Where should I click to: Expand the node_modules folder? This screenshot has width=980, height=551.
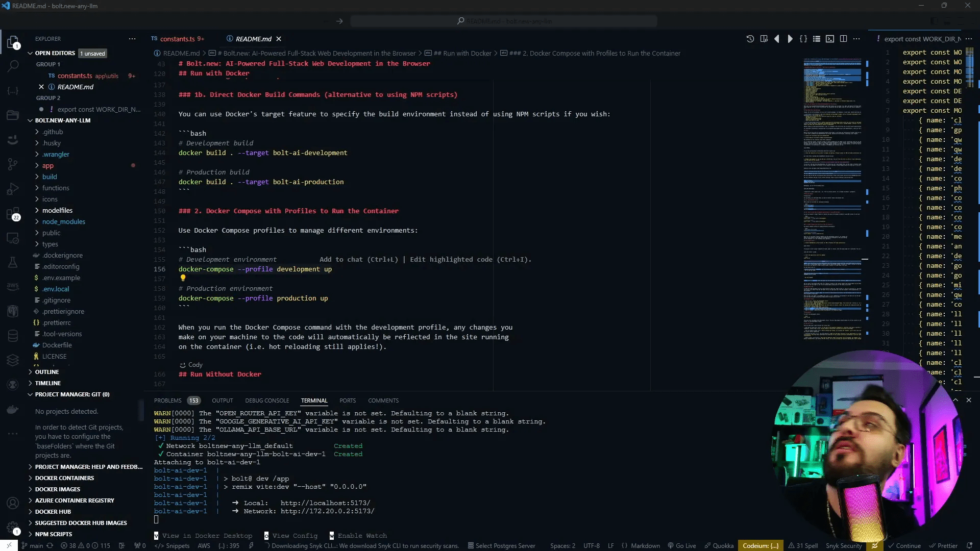[x=64, y=221]
